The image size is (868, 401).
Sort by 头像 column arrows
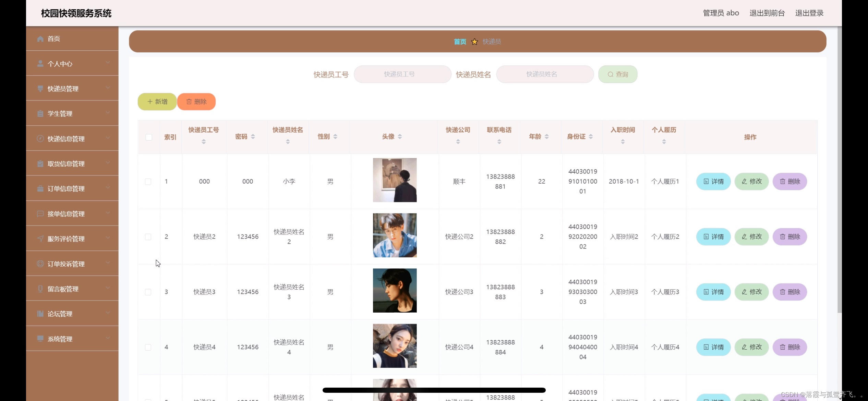pyautogui.click(x=400, y=136)
